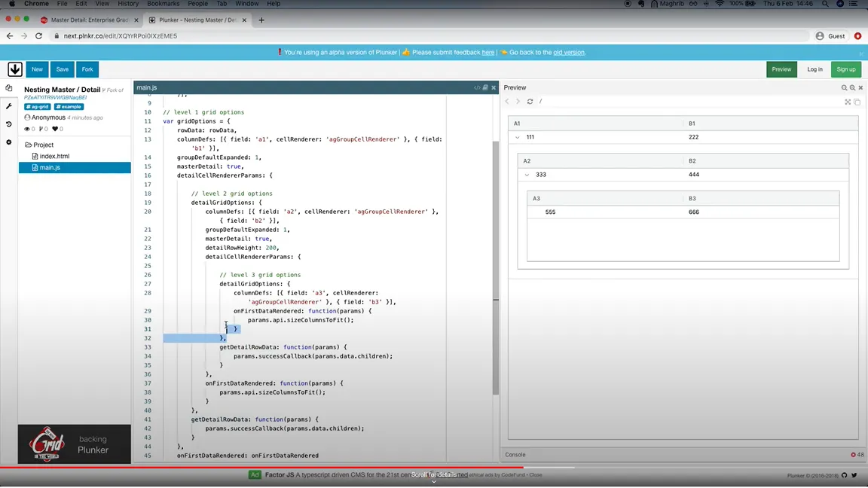Click the Plunker download arrow logo

pos(14,69)
